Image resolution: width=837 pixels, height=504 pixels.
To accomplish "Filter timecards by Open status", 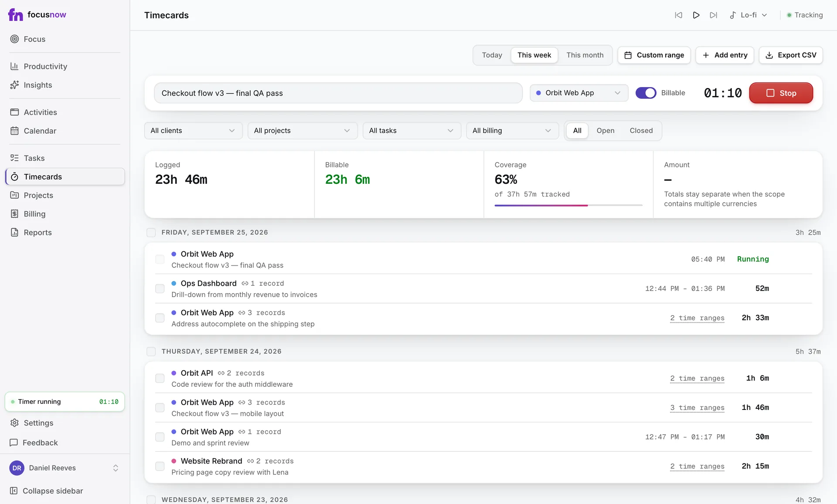I will [x=605, y=131].
